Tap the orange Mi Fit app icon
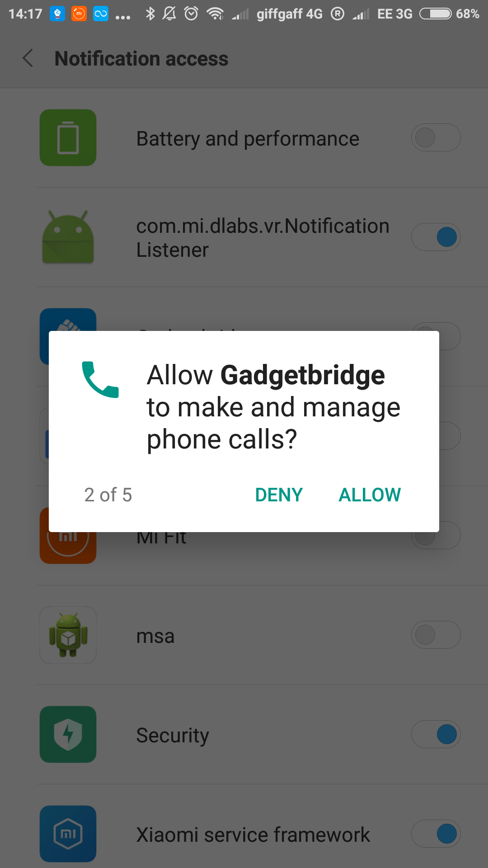Screen dimensions: 488x868 click(68, 548)
